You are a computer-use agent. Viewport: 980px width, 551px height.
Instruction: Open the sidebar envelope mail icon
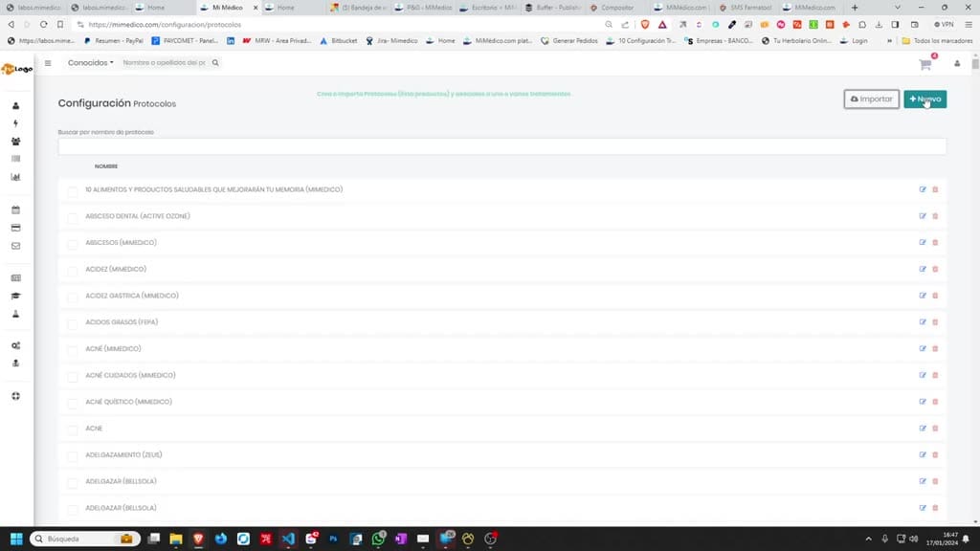point(15,246)
